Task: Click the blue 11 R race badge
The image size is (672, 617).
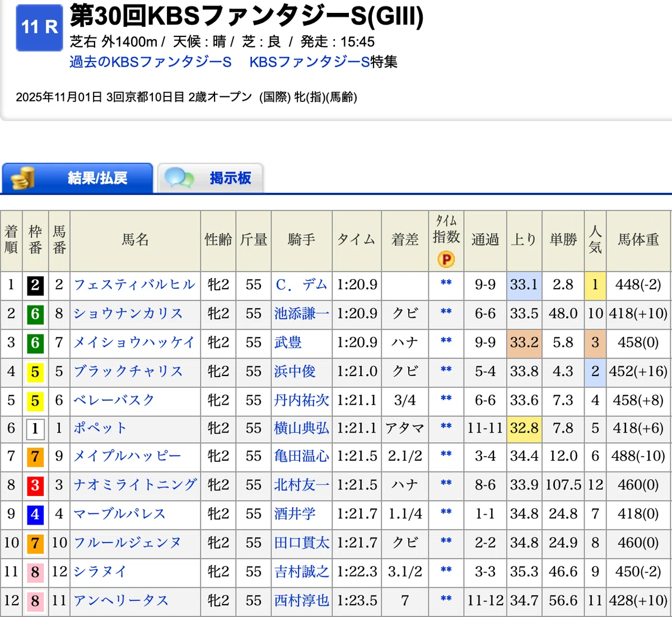Action: click(39, 27)
